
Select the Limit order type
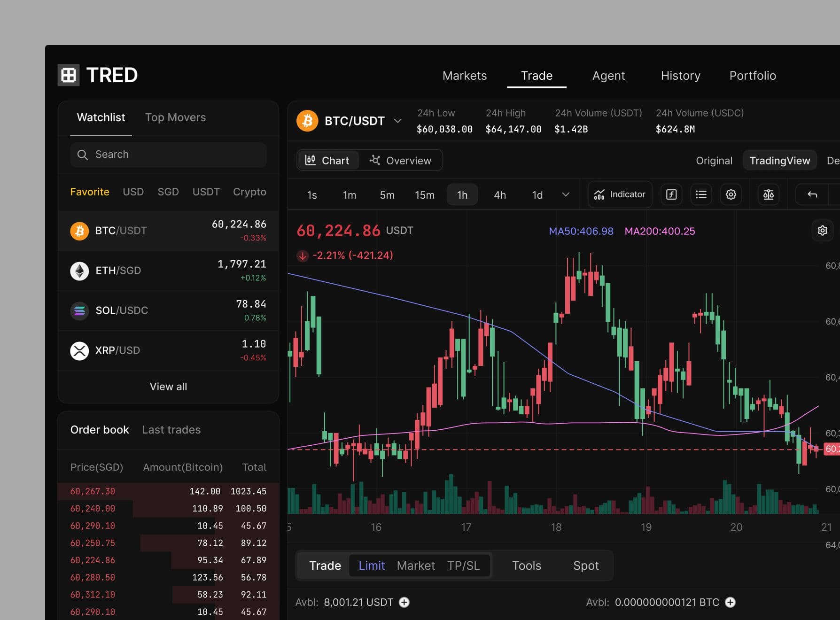click(372, 566)
